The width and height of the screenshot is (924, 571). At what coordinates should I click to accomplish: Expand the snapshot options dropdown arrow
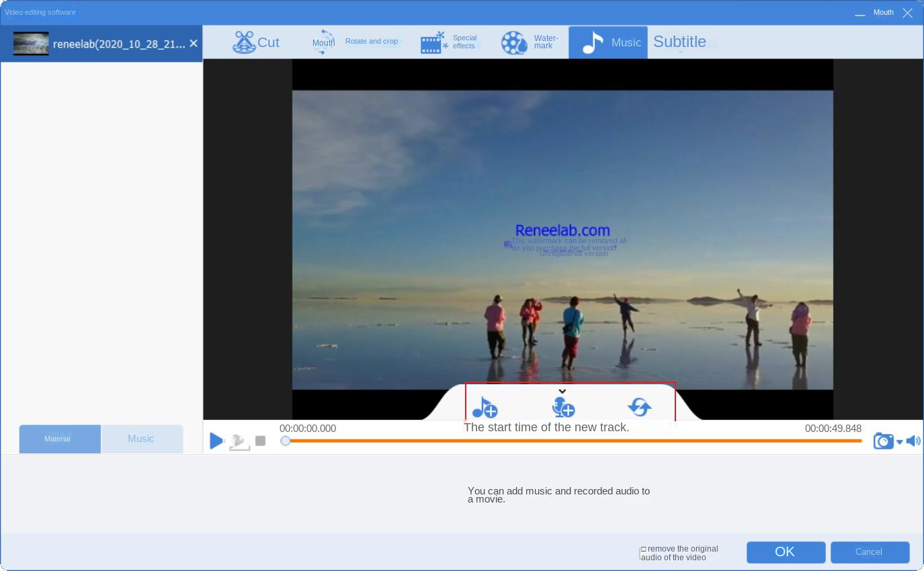(x=899, y=442)
